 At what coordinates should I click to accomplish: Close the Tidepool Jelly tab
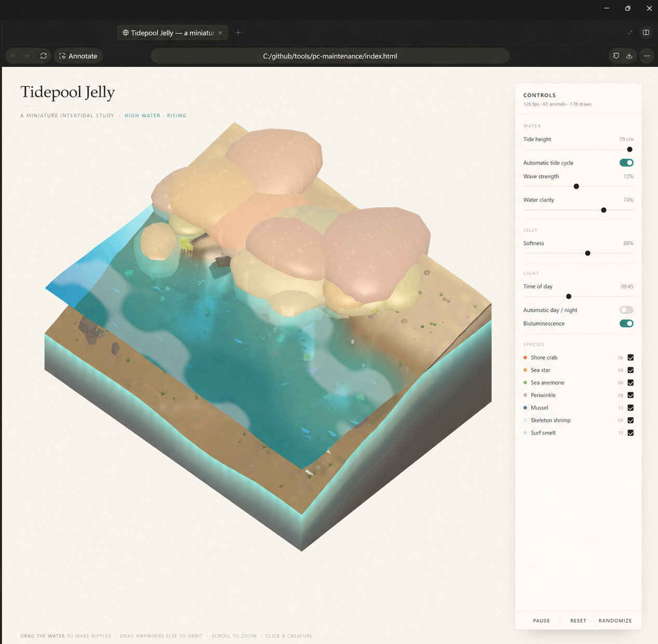(220, 33)
